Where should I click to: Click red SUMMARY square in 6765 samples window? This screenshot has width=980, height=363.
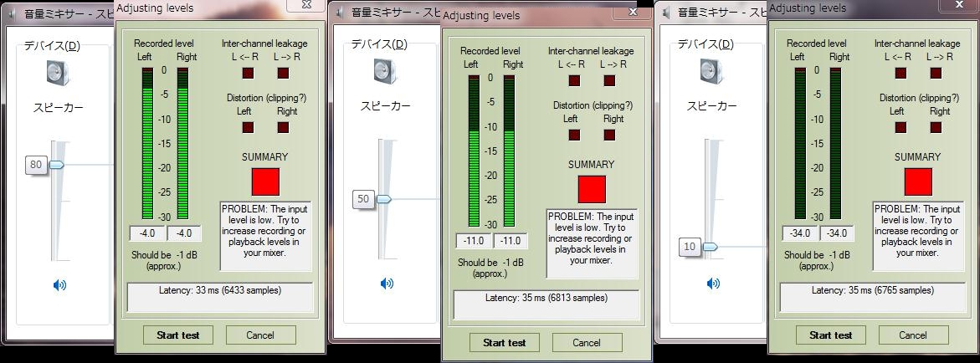[x=918, y=181]
